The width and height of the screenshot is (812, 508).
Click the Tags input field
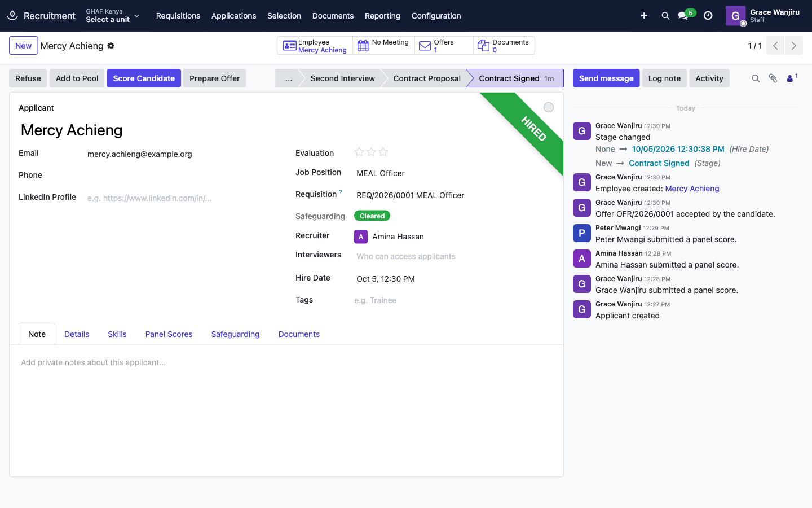(454, 300)
